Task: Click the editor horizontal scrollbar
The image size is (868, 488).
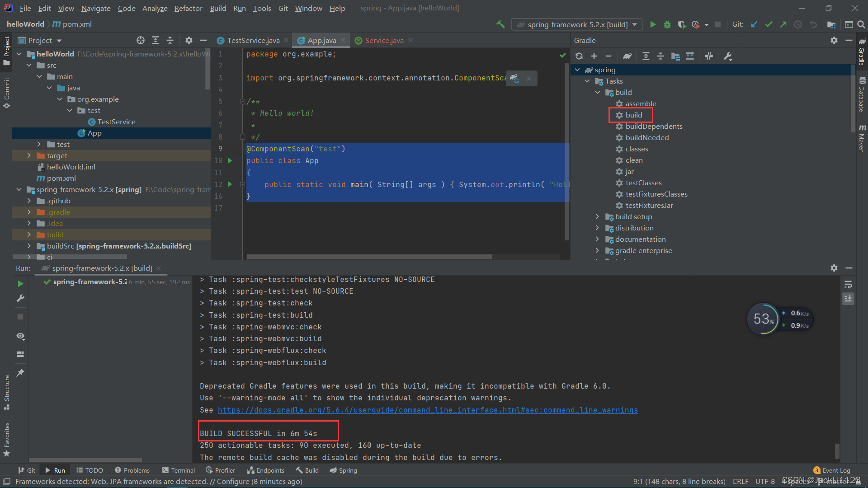Action: pos(369,257)
